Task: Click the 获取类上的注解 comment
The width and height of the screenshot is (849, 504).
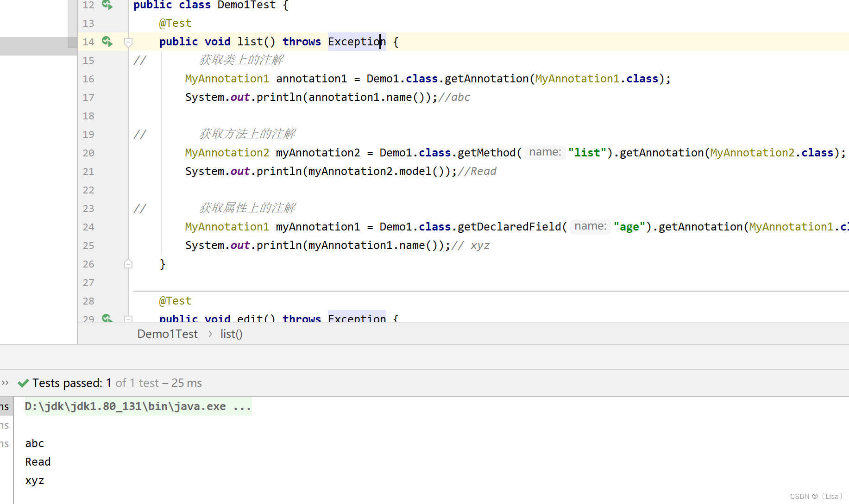Action: (241, 60)
